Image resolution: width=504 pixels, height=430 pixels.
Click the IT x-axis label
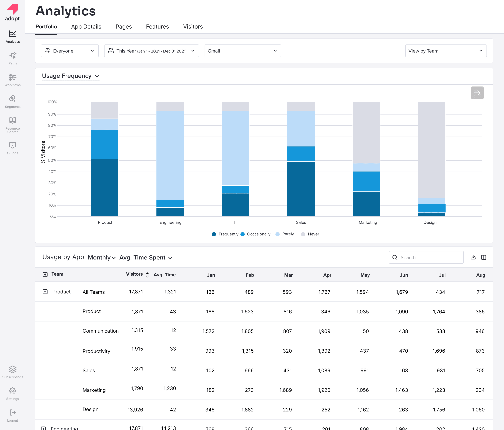click(x=234, y=222)
